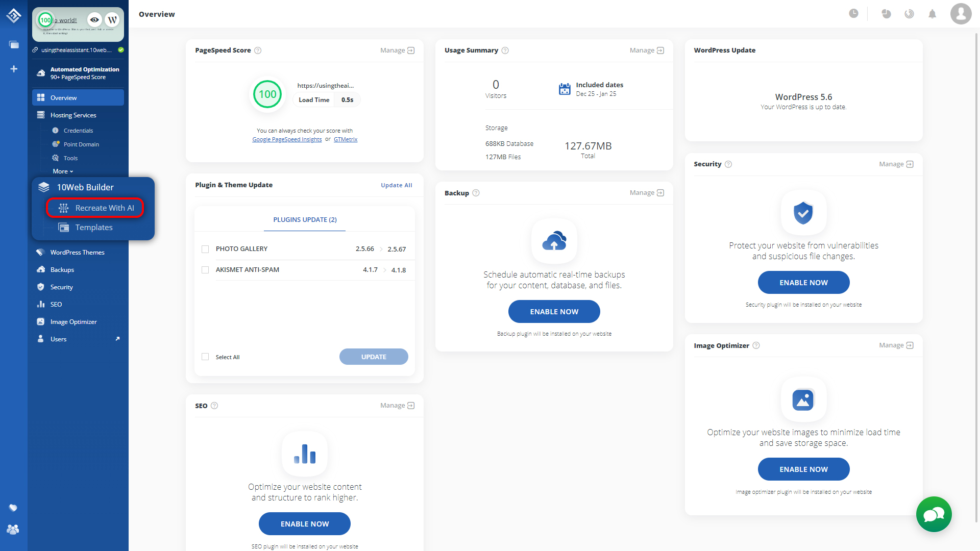
Task: Open Credentials under Hosting Services
Action: click(x=78, y=131)
